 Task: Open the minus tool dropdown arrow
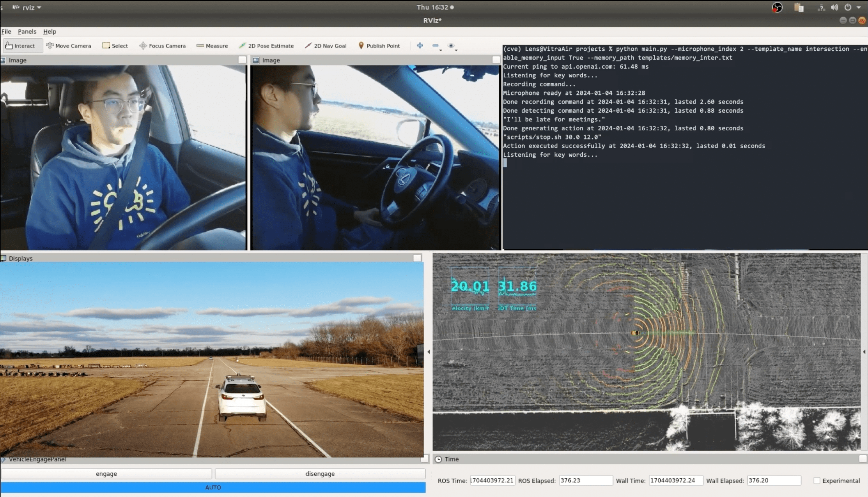coord(441,50)
